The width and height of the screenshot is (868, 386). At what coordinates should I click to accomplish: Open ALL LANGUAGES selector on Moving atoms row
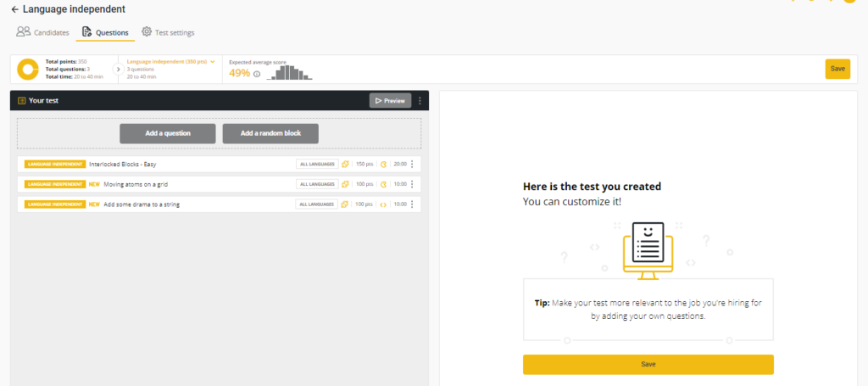(x=317, y=184)
